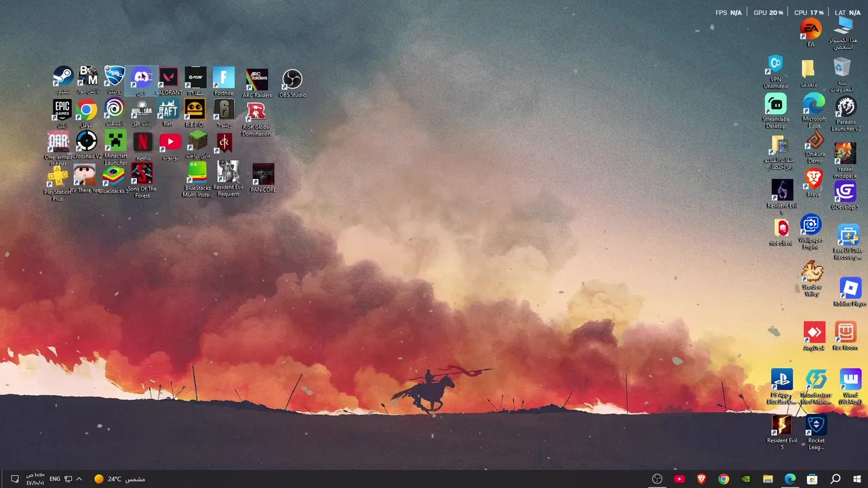Screen dimensions: 868x488
Task: Launch the Discord desktop shortcut
Action: (x=142, y=80)
